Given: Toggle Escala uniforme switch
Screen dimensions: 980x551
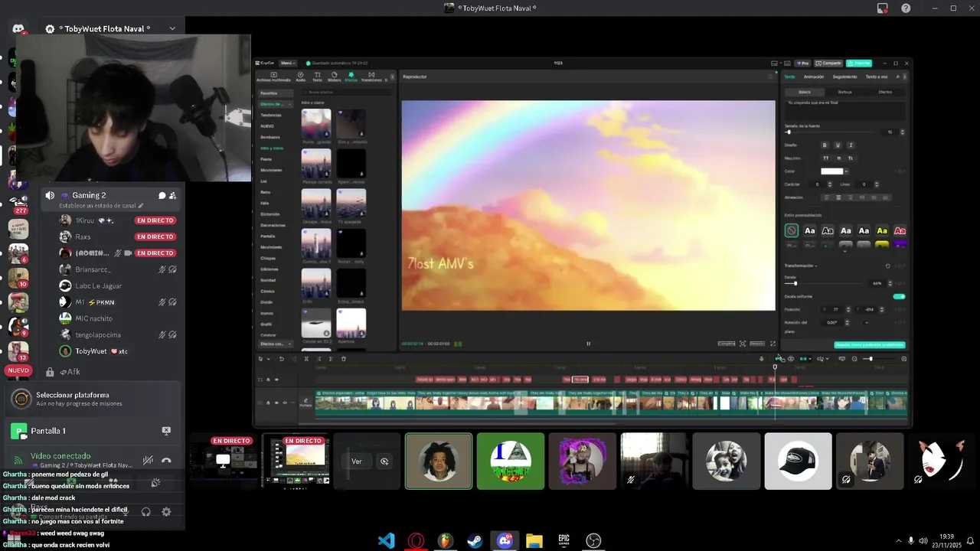Looking at the screenshot, I should [899, 296].
